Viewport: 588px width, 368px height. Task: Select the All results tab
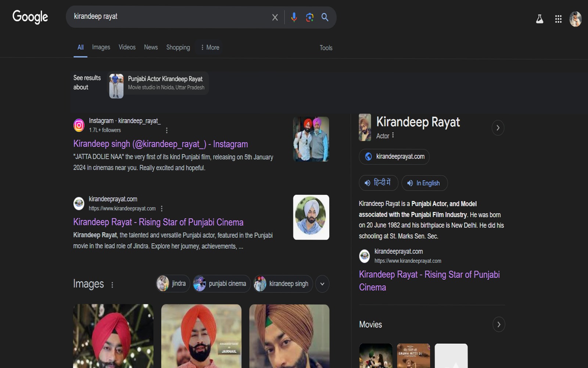[80, 47]
